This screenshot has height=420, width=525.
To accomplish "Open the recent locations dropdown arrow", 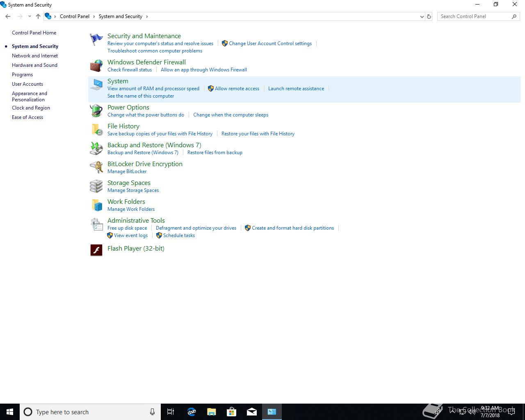I will (30, 16).
